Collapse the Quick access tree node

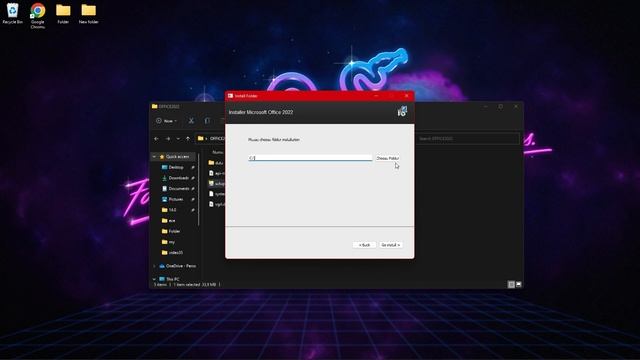pyautogui.click(x=154, y=157)
